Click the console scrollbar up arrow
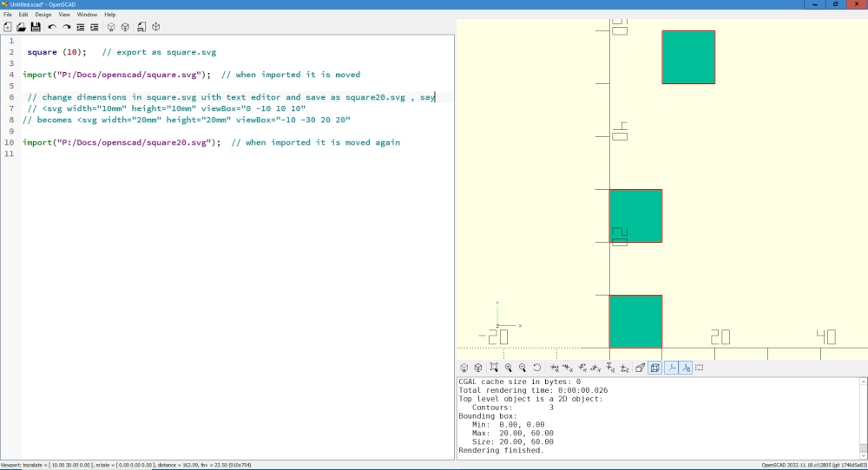Viewport: 868px width, 470px height. click(x=863, y=382)
